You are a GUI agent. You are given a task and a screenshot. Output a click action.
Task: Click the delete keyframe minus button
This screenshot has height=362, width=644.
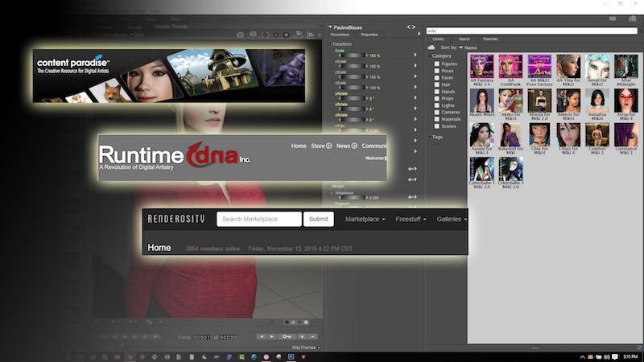(312, 336)
